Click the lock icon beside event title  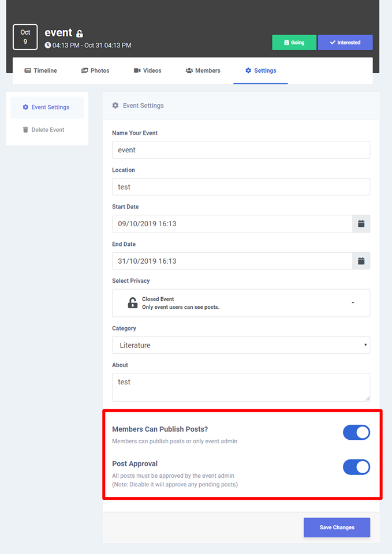(x=80, y=33)
